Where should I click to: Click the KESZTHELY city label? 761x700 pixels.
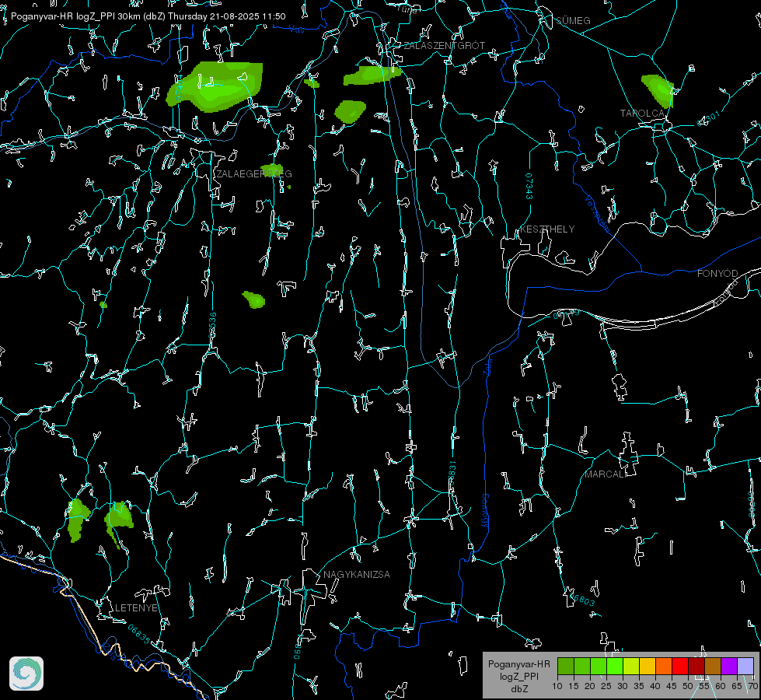coord(547,229)
